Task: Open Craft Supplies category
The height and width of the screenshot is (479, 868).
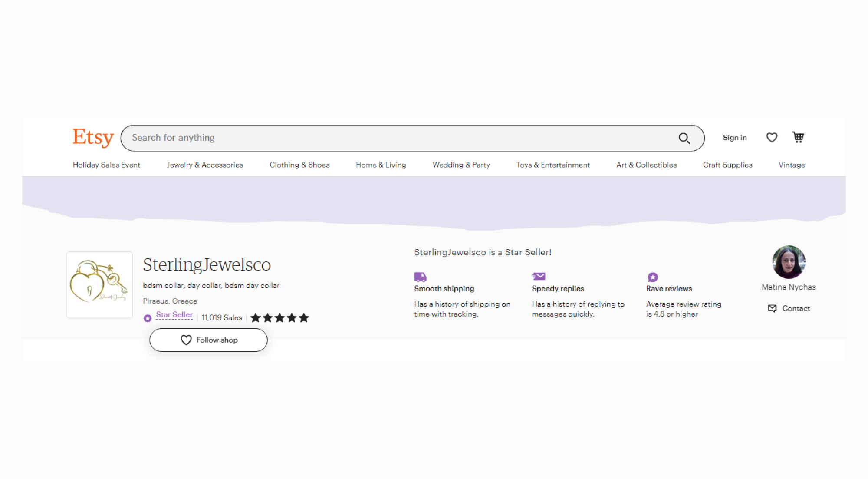Action: [727, 165]
